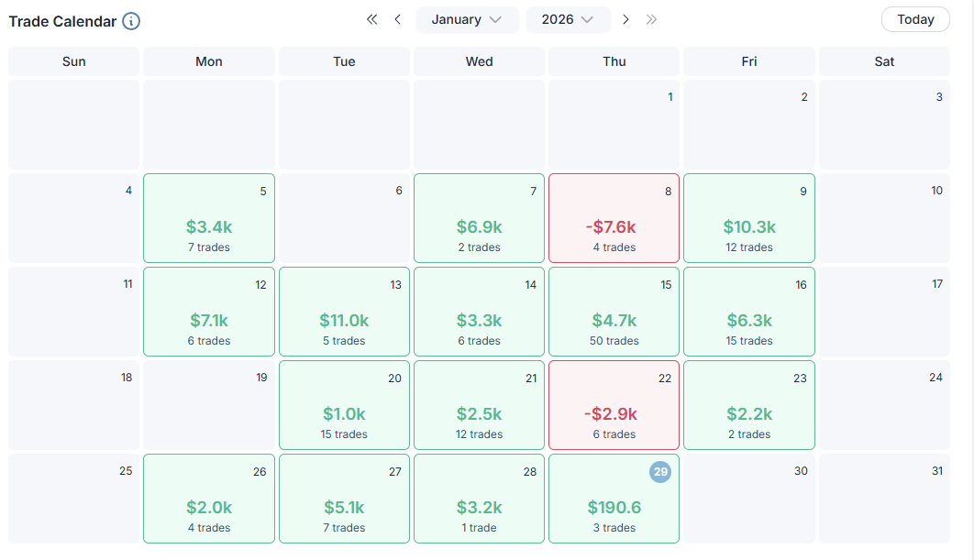Click the Thu column header
The image size is (974, 560).
click(614, 61)
